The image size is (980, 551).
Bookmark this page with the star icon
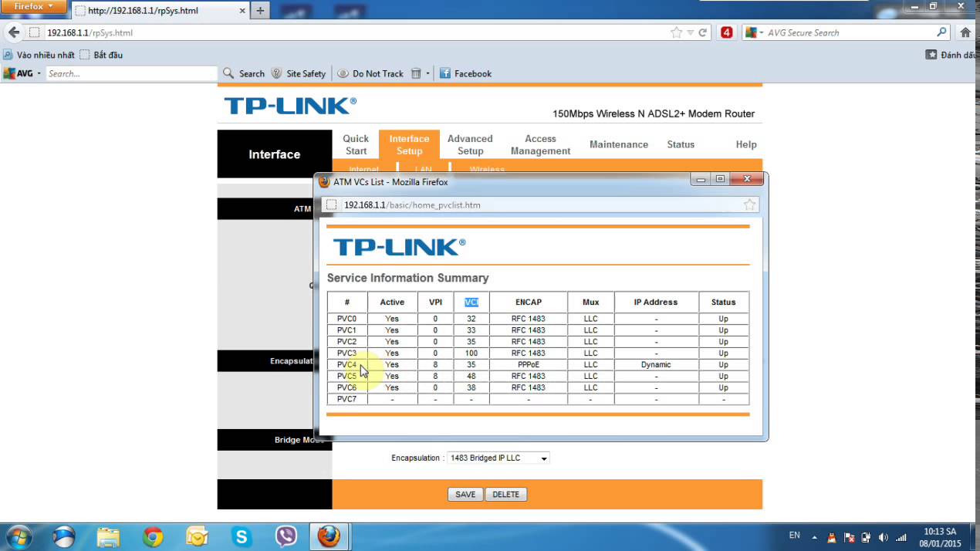click(677, 32)
